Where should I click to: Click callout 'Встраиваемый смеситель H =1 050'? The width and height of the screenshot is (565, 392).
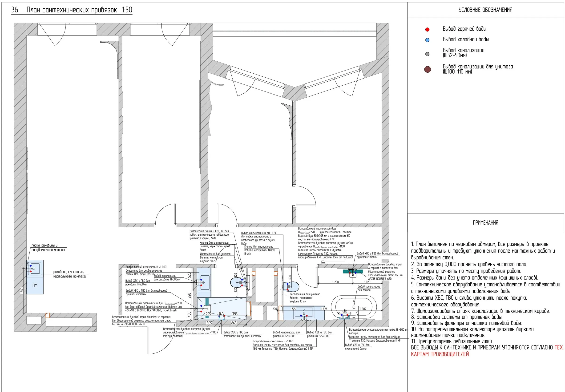click(x=273, y=341)
